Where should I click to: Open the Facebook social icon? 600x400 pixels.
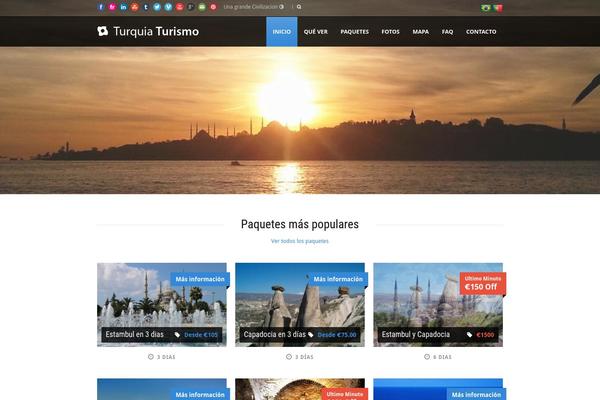101,7
